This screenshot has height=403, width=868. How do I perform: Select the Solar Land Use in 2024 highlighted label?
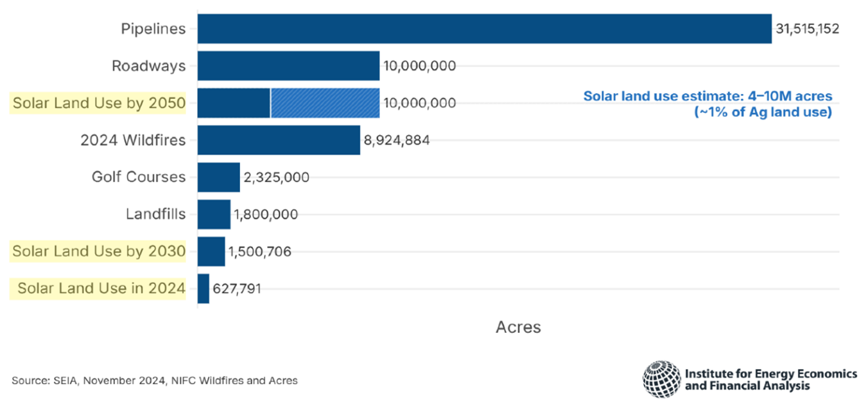click(98, 288)
